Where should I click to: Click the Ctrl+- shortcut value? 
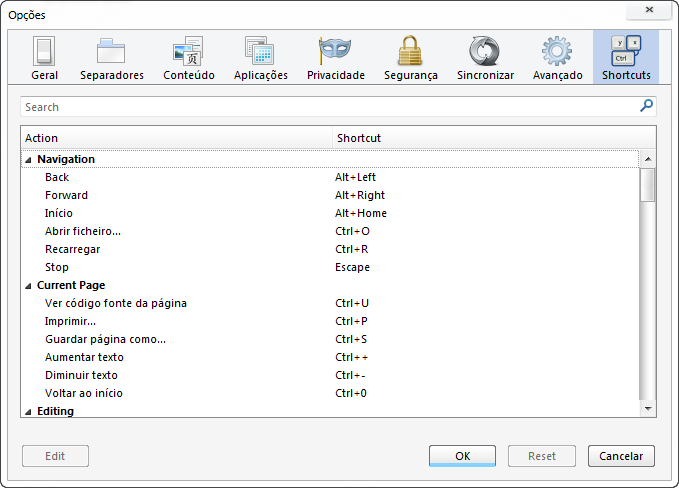coord(350,375)
